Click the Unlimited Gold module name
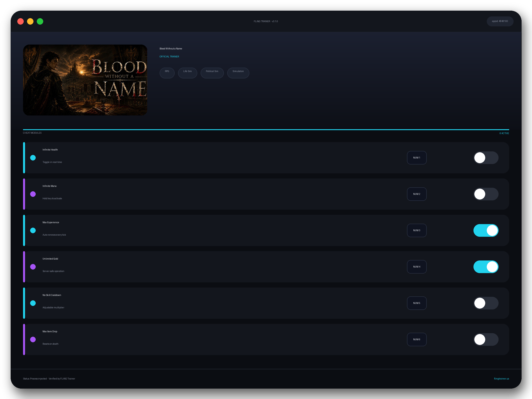The height and width of the screenshot is (399, 532). tap(50, 259)
